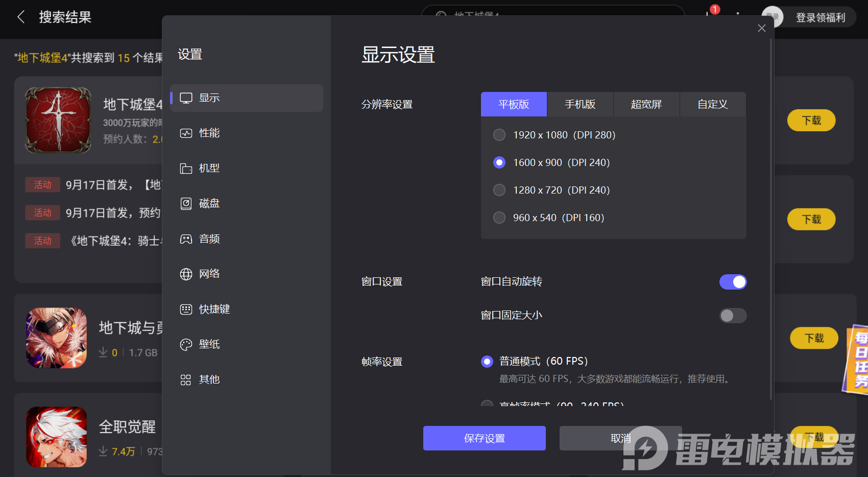
Task: Open the 其他 settings section
Action: click(209, 379)
